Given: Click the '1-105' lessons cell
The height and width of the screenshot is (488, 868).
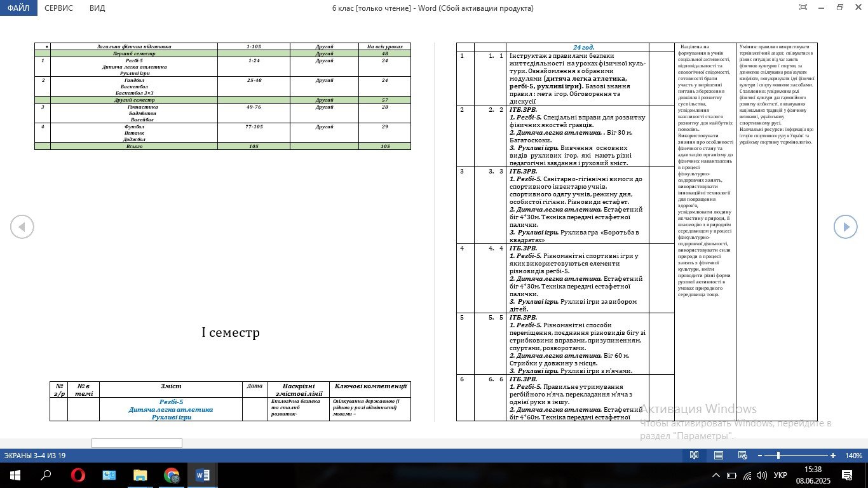Looking at the screenshot, I should coord(254,46).
